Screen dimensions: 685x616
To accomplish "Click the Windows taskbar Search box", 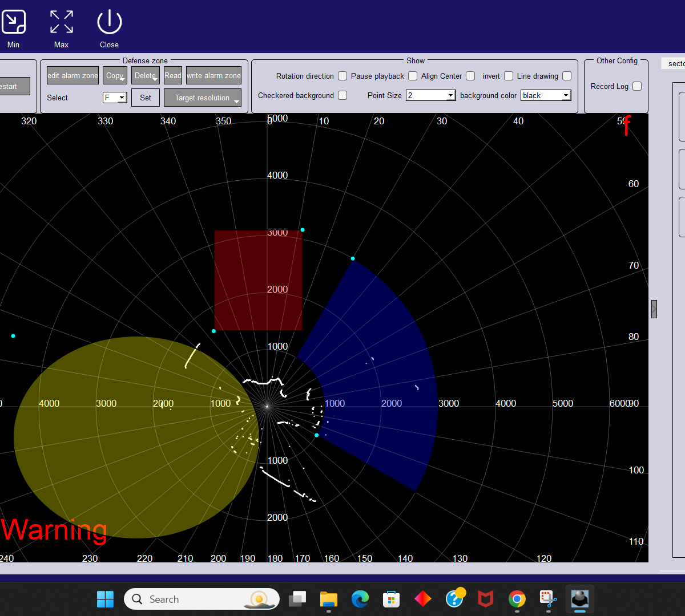I will click(x=202, y=599).
